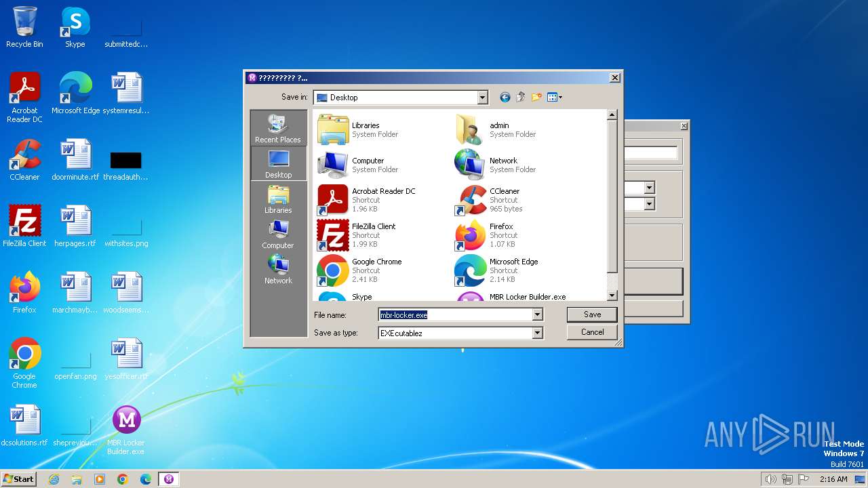Open the View menu icon in save dialog

tap(555, 98)
